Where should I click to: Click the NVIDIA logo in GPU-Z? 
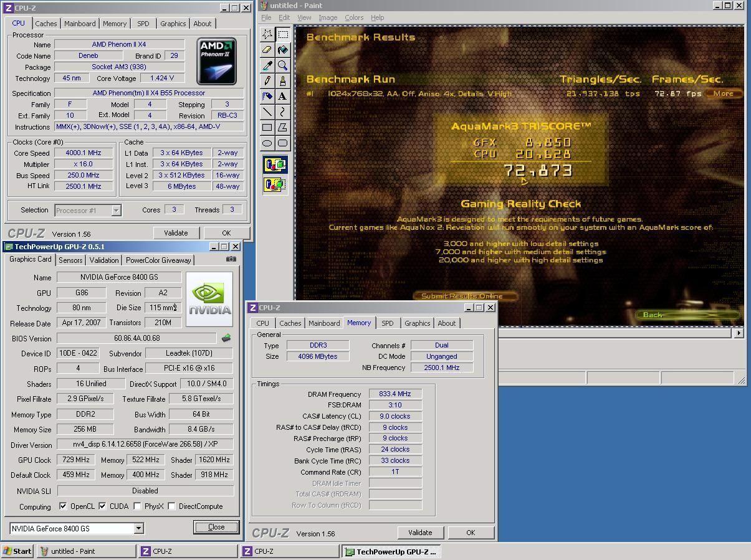coord(209,299)
